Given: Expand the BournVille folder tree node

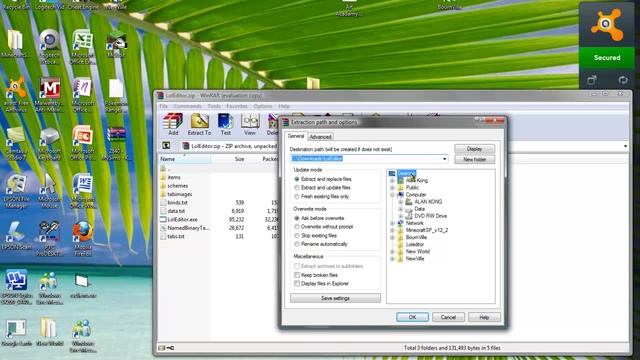Looking at the screenshot, I should [x=392, y=237].
